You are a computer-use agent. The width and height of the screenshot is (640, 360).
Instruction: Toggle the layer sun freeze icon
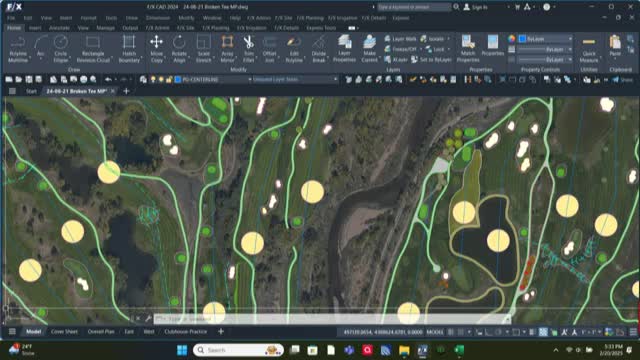pos(161,80)
